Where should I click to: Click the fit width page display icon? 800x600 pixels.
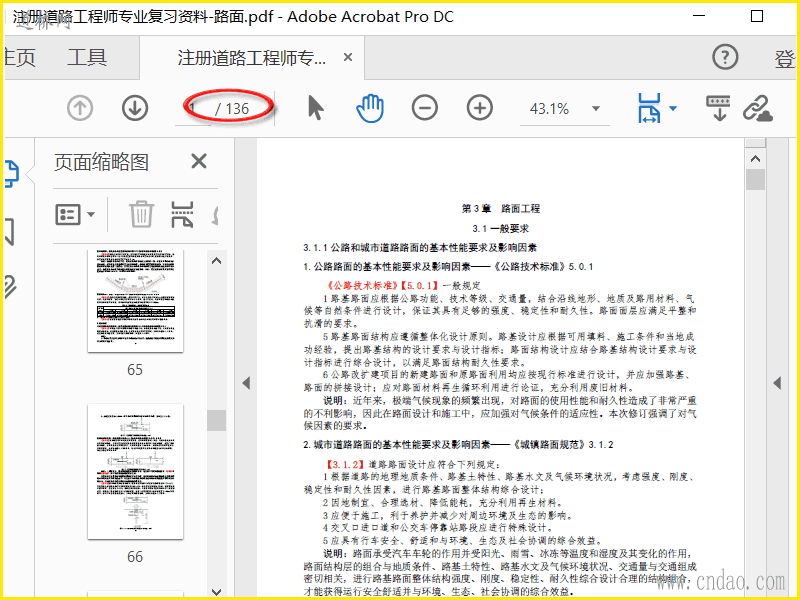coord(648,108)
